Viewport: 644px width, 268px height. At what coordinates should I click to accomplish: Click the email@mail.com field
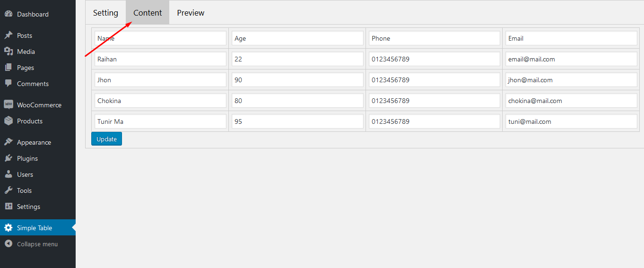571,59
